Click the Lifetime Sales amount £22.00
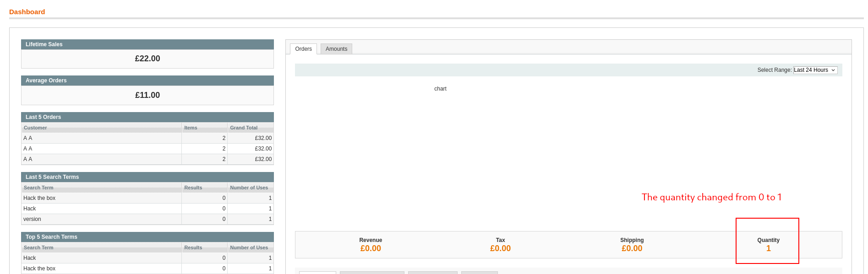Screen dimensions: 868x274 coord(147,59)
